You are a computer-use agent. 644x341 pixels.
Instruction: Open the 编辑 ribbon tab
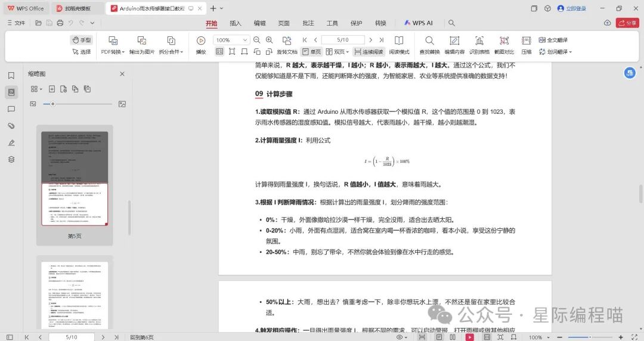pos(259,23)
